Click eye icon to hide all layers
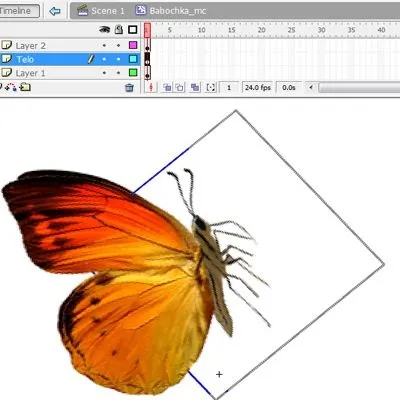 pos(105,30)
